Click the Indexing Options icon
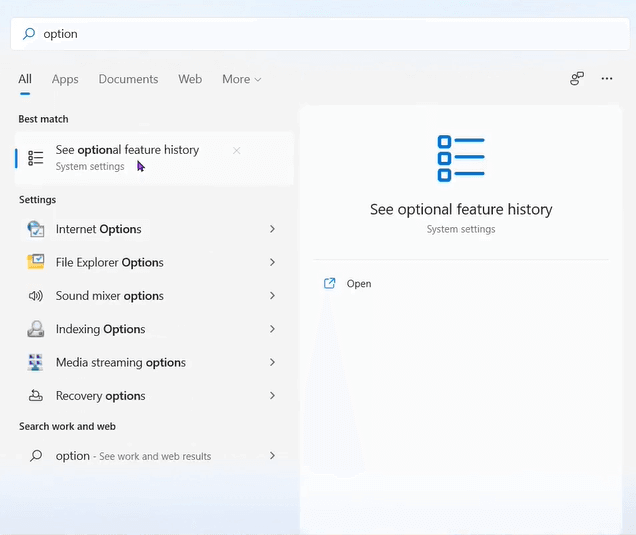 (36, 329)
